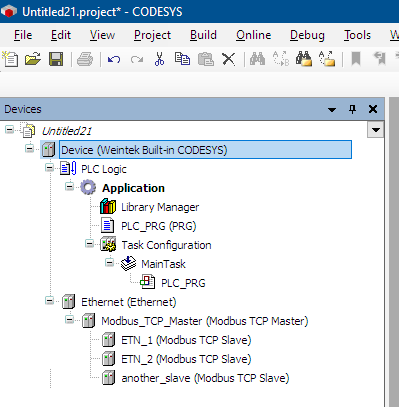Collapse the Modbus_TCP_Master node
The height and width of the screenshot is (407, 399).
coord(69,320)
